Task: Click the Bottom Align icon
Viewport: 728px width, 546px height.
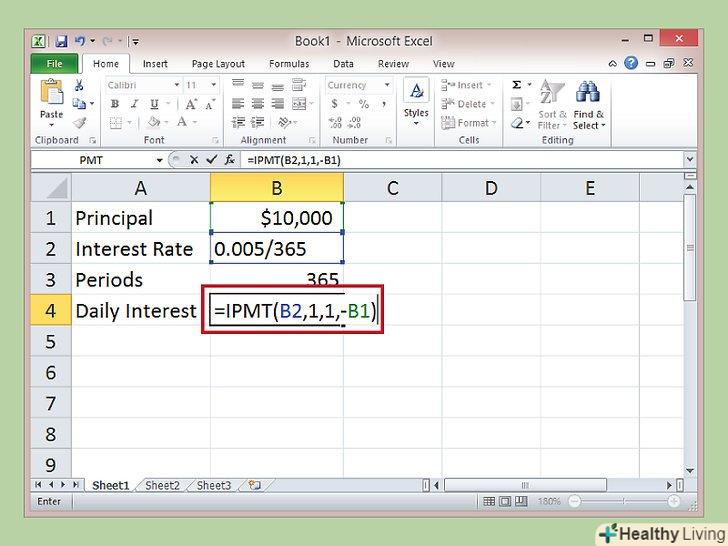Action: click(277, 87)
